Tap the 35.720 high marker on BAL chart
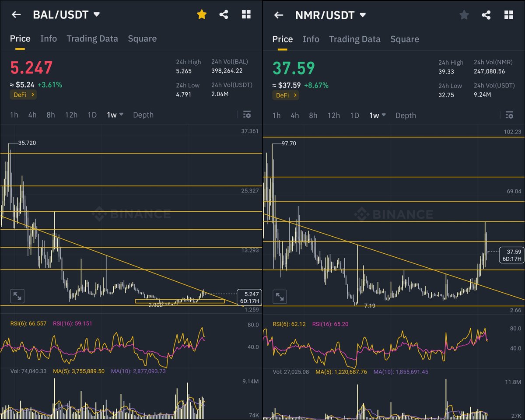Viewport: 525px width, 420px height. [27, 143]
